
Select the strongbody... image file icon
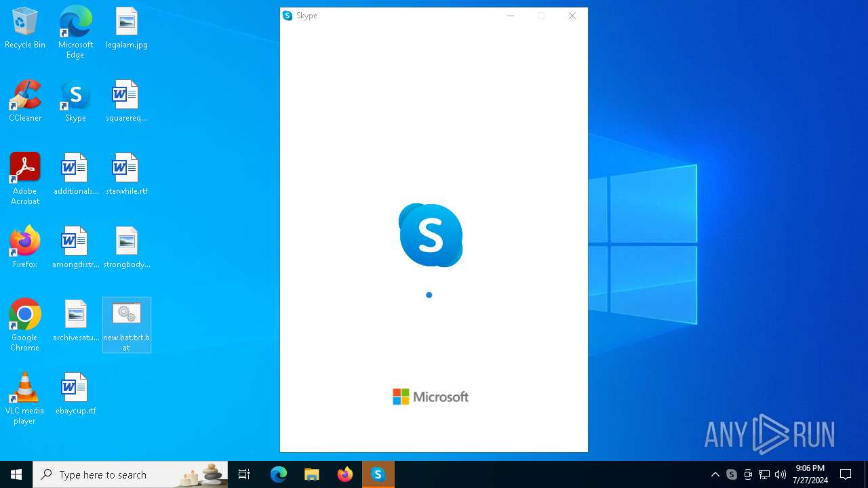[127, 248]
